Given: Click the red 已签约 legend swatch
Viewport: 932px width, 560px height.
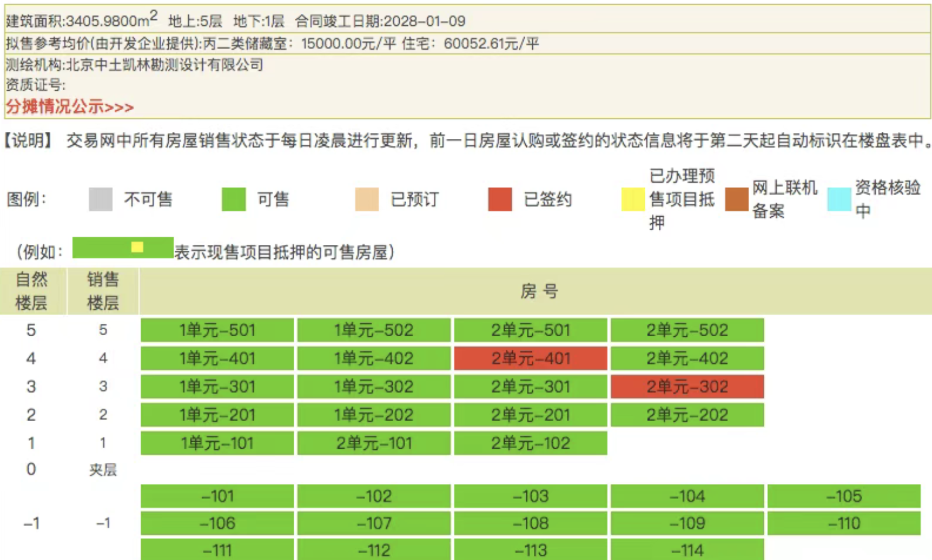Looking at the screenshot, I should tap(499, 199).
